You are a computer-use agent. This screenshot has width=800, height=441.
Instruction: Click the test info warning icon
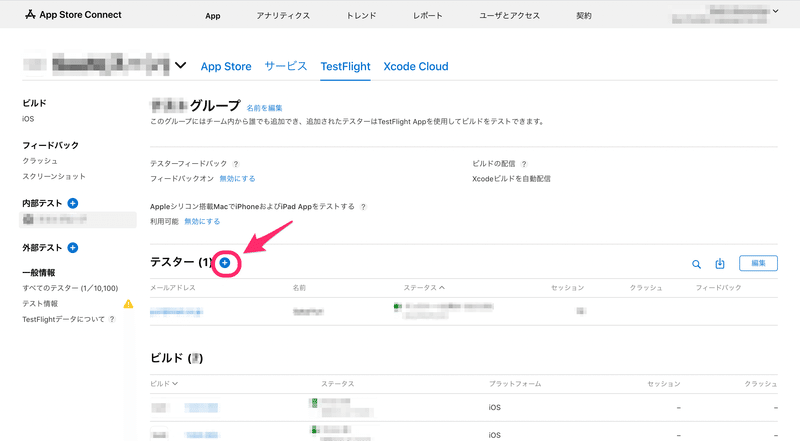[x=128, y=304]
